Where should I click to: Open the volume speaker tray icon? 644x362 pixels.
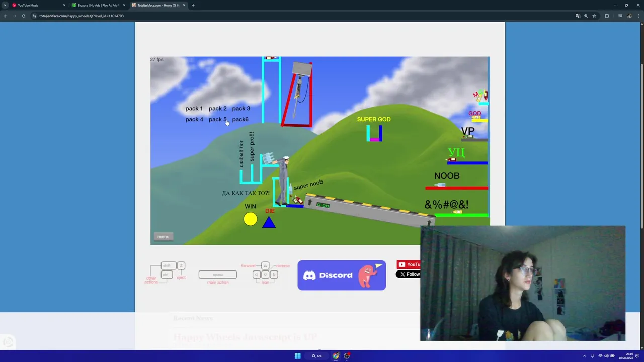point(606,356)
